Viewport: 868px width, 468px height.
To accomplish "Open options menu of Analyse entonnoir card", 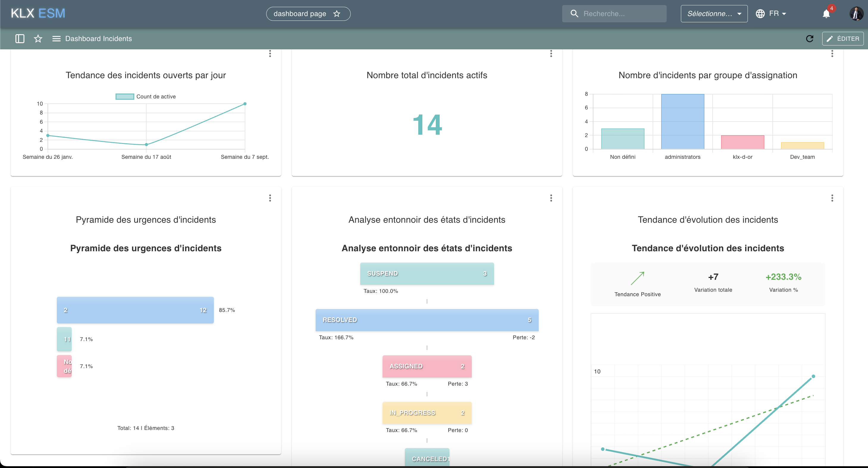I will coord(551,198).
